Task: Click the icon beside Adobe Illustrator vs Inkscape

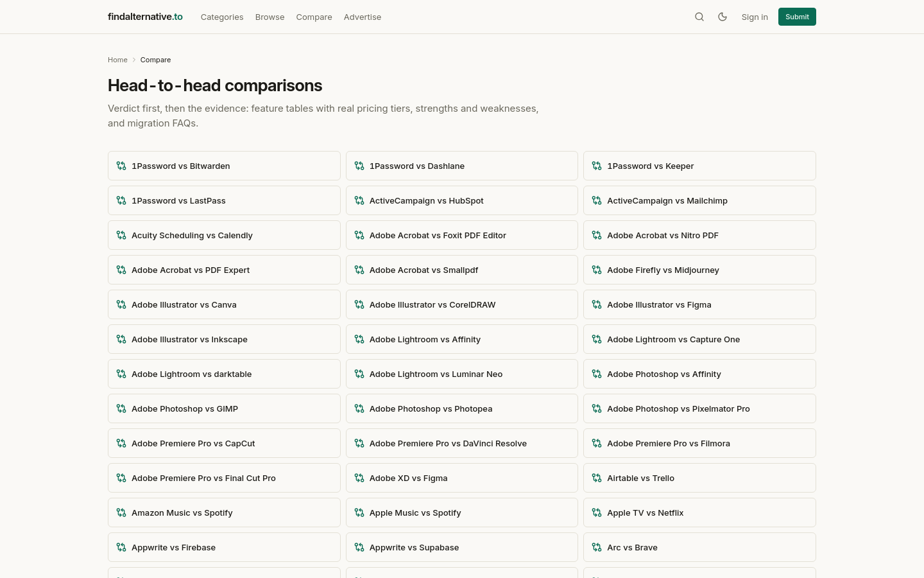Action: tap(121, 339)
